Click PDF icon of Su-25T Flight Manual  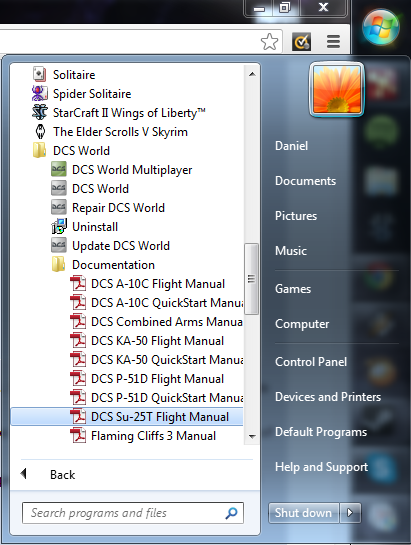click(x=78, y=416)
